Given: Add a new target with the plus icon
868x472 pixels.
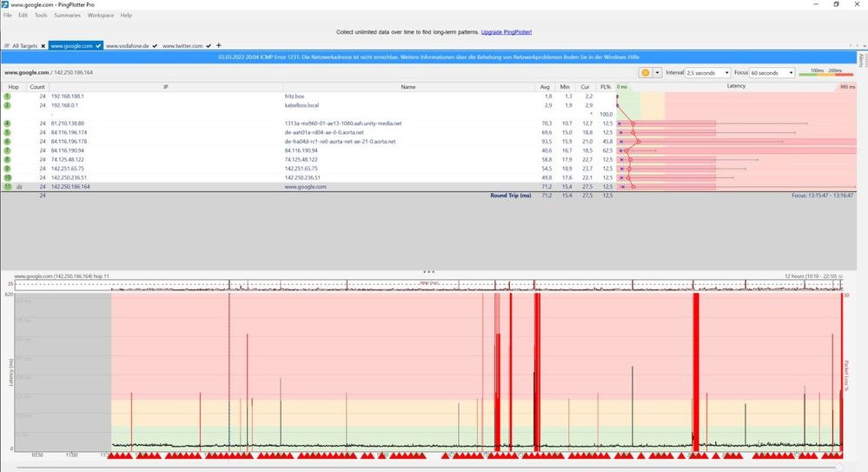Looking at the screenshot, I should 219,45.
